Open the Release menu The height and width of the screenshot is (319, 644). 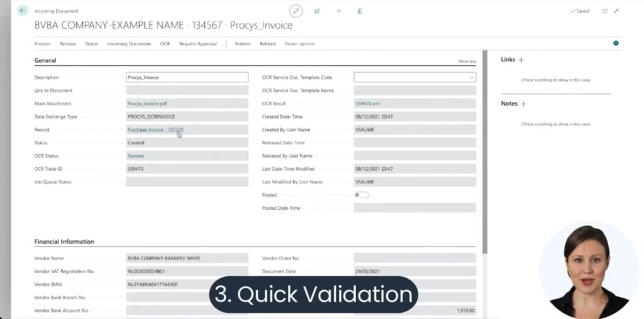(x=68, y=43)
